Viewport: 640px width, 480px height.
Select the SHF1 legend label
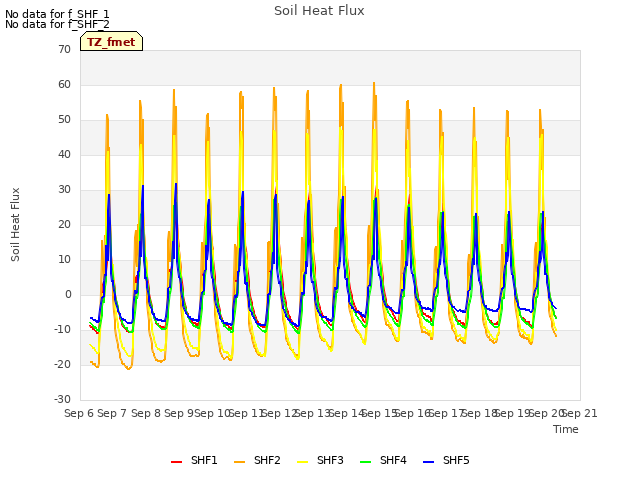coord(204,460)
